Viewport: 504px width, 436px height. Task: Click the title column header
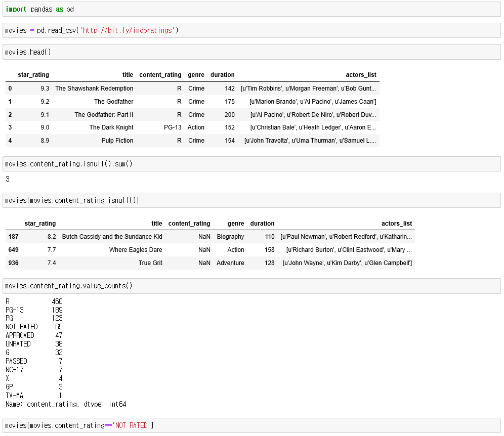click(x=128, y=75)
